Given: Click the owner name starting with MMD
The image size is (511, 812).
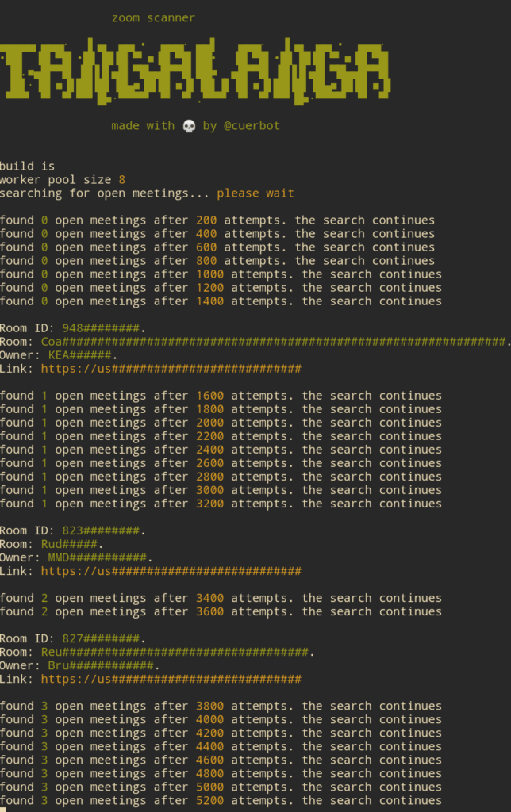Looking at the screenshot, I should [98, 557].
